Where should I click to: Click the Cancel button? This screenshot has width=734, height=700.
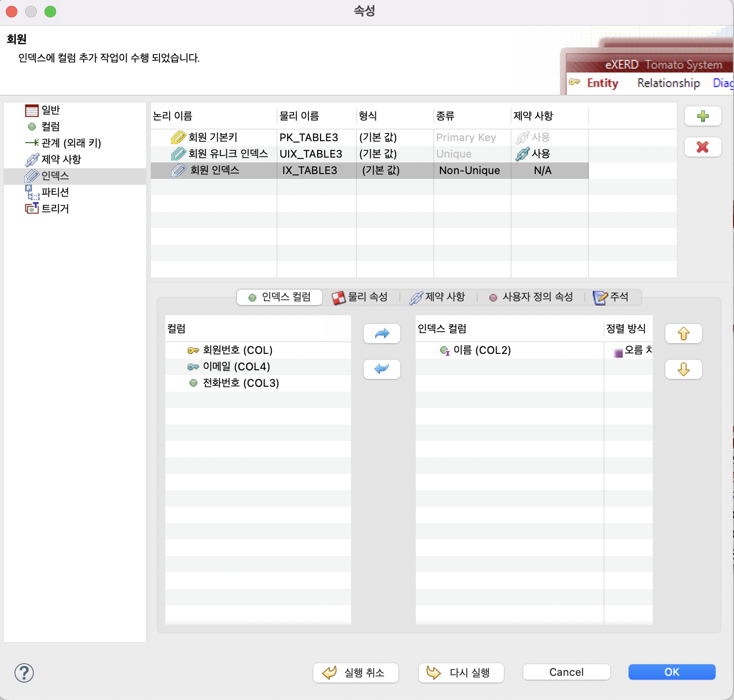[x=567, y=672]
